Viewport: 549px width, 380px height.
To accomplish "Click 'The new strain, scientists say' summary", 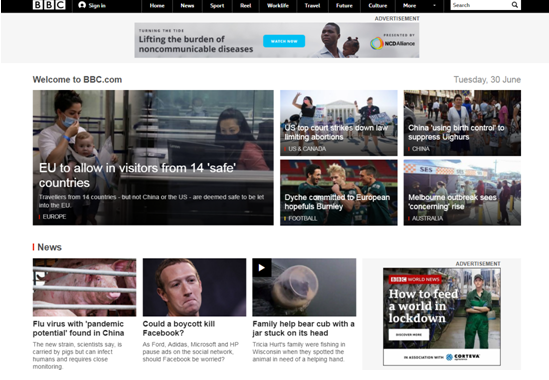I will click(x=77, y=355).
